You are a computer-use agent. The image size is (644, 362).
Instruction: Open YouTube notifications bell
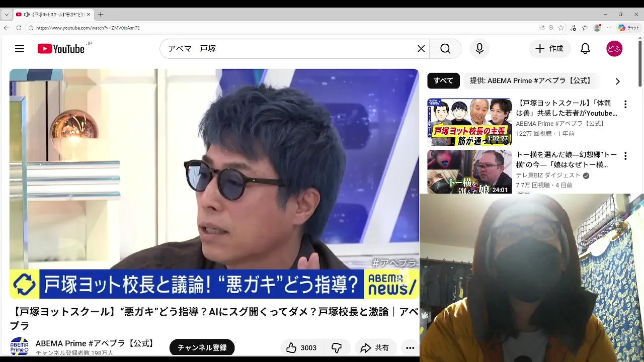[585, 49]
